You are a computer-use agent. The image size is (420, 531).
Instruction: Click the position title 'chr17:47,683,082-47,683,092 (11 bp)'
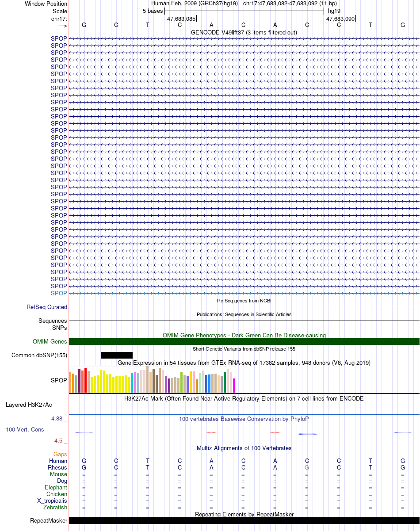point(290,4)
